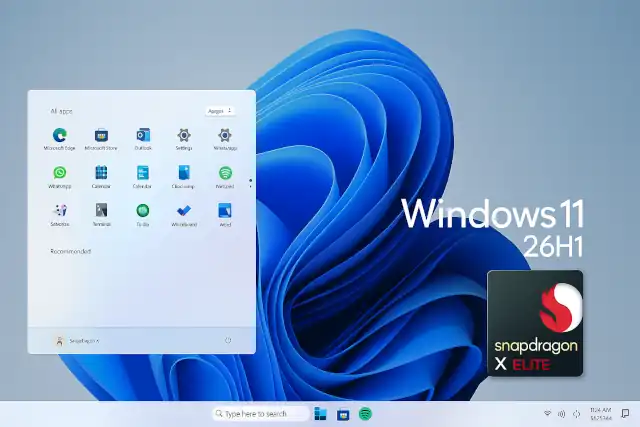This screenshot has height=427, width=640.
Task: Launch the sparkle-icon app in the bottom row
Action: 60,215
